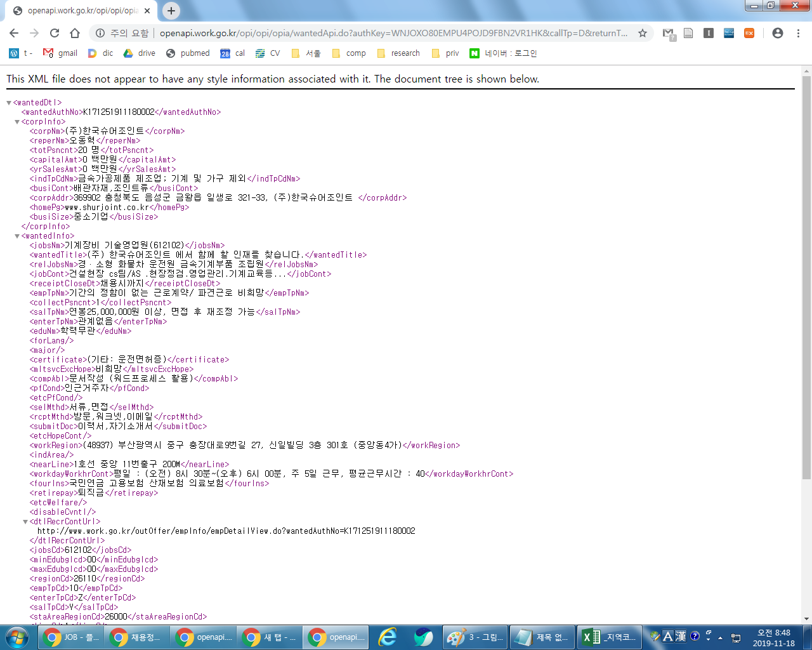Open the Chrome profile avatar menu

point(777,33)
